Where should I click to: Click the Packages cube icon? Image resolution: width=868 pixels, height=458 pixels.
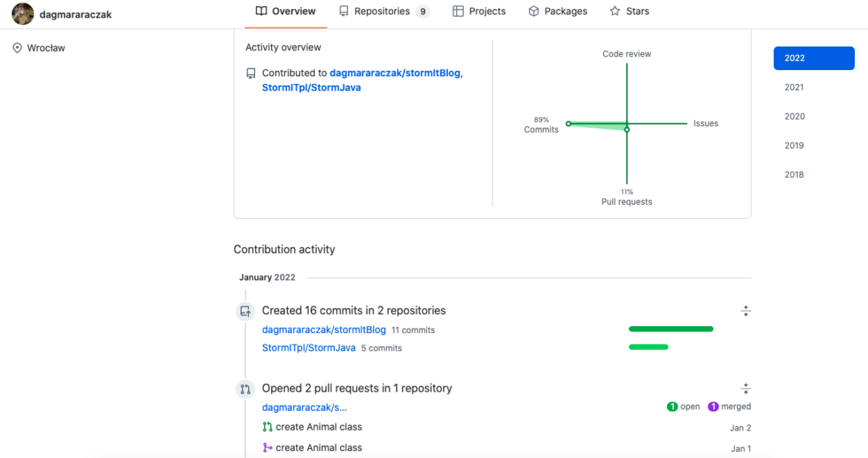pyautogui.click(x=535, y=11)
